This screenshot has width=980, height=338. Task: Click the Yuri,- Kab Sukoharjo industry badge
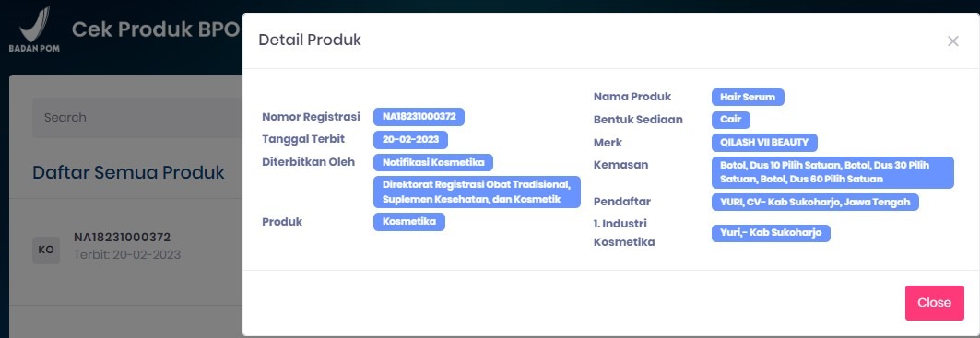[771, 234]
